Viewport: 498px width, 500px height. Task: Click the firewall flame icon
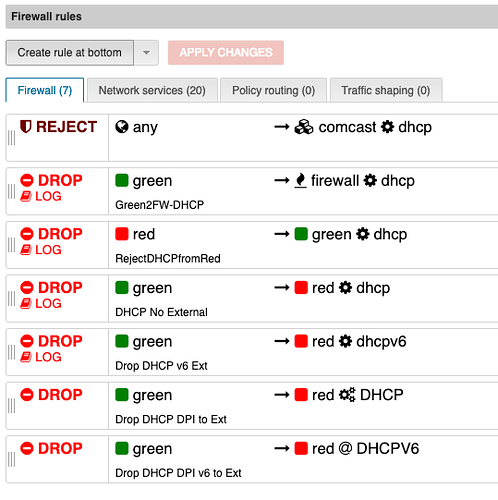click(x=300, y=181)
